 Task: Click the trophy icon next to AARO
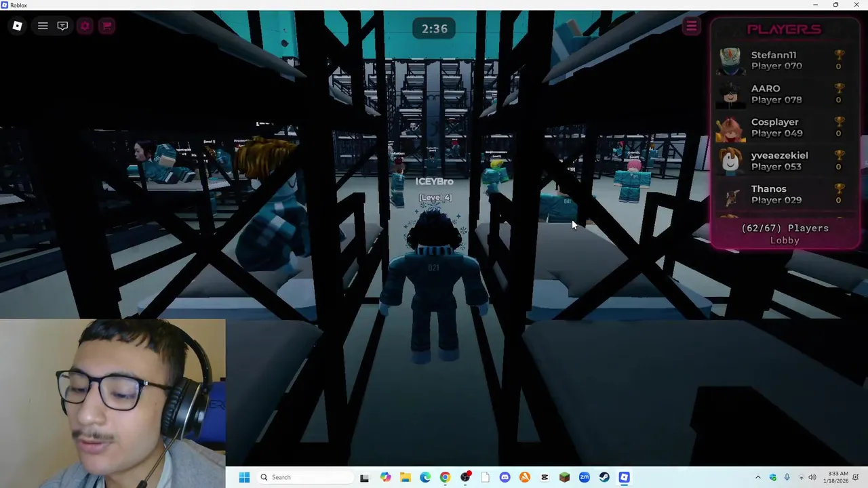pyautogui.click(x=839, y=88)
